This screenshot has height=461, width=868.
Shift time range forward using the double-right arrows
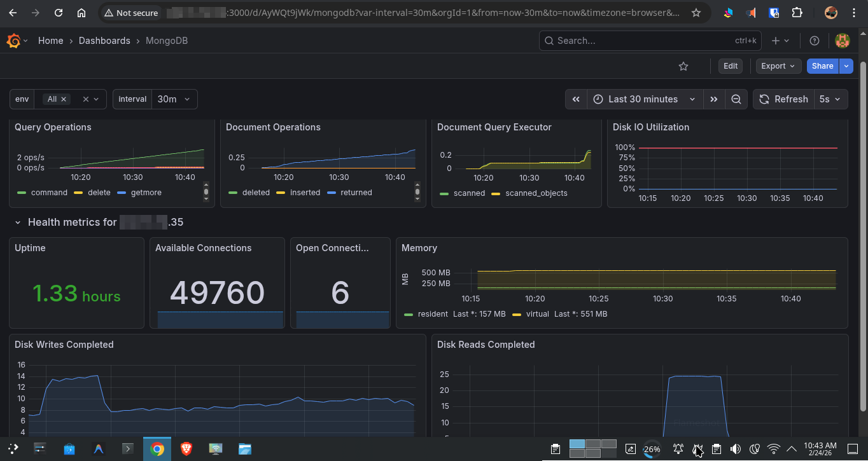click(x=714, y=99)
